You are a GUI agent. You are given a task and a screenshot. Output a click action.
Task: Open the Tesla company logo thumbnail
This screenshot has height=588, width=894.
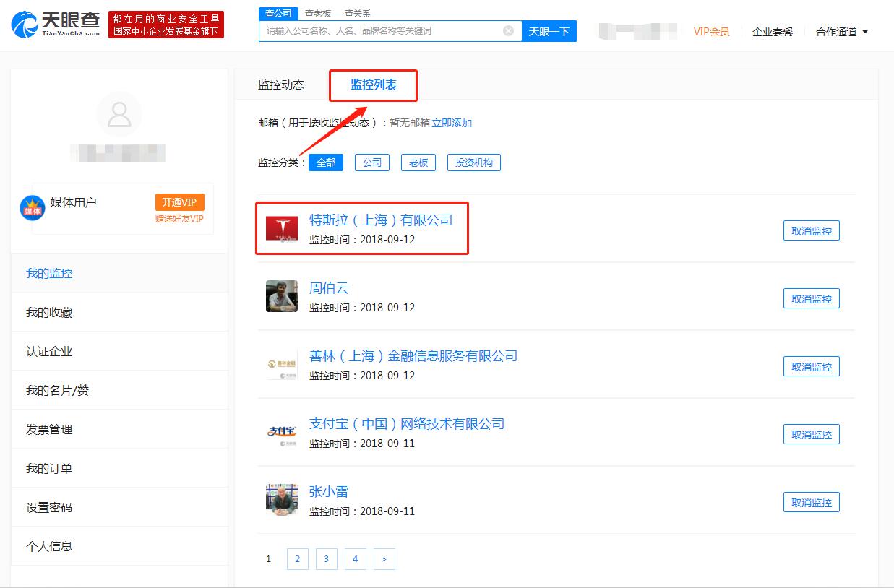(282, 228)
